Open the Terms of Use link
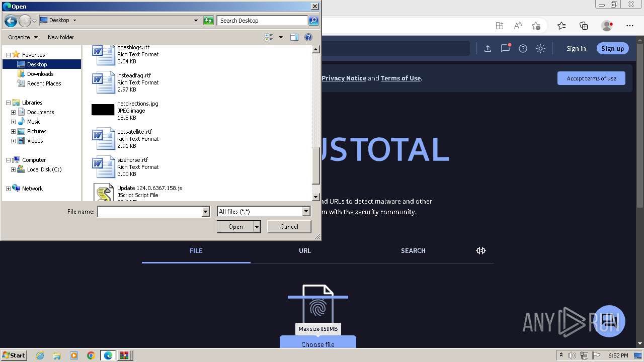The height and width of the screenshot is (362, 644). [400, 78]
